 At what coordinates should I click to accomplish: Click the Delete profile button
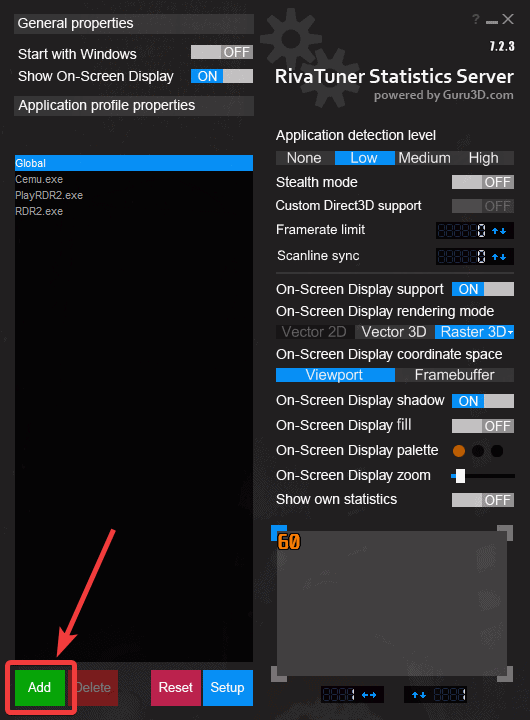tap(93, 687)
